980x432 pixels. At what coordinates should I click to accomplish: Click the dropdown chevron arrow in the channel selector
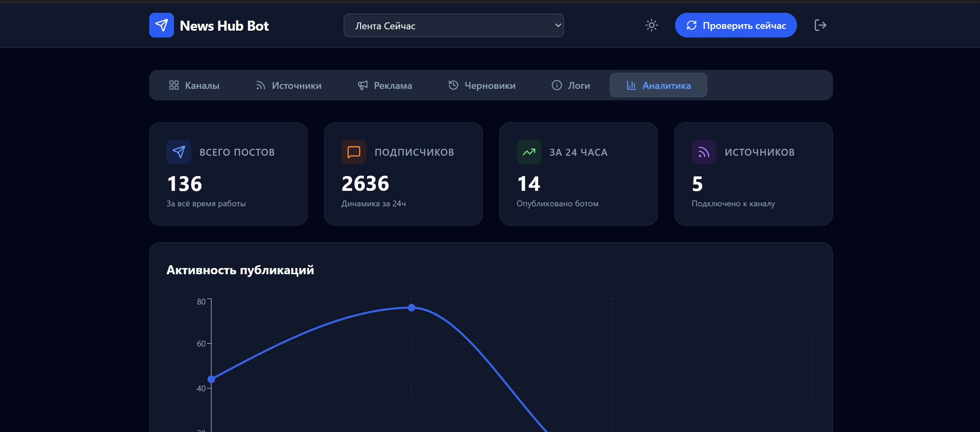pos(558,25)
